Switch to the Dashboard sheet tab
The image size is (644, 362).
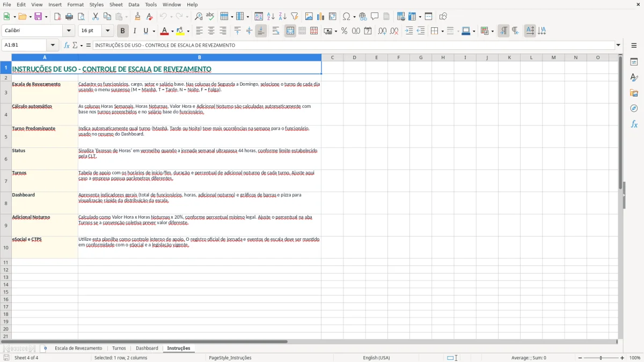coord(147,348)
